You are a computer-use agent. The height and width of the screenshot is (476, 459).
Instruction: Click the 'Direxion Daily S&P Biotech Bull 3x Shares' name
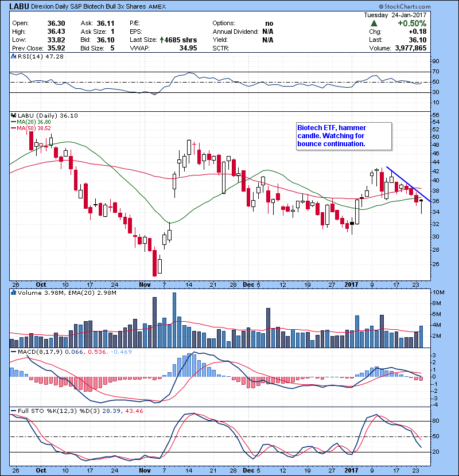[88, 6]
